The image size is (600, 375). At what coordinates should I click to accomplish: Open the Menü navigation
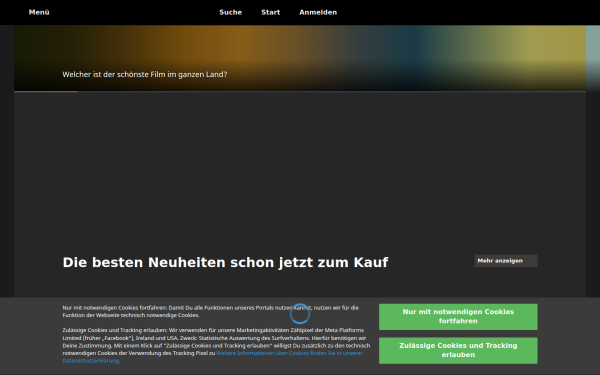(39, 12)
